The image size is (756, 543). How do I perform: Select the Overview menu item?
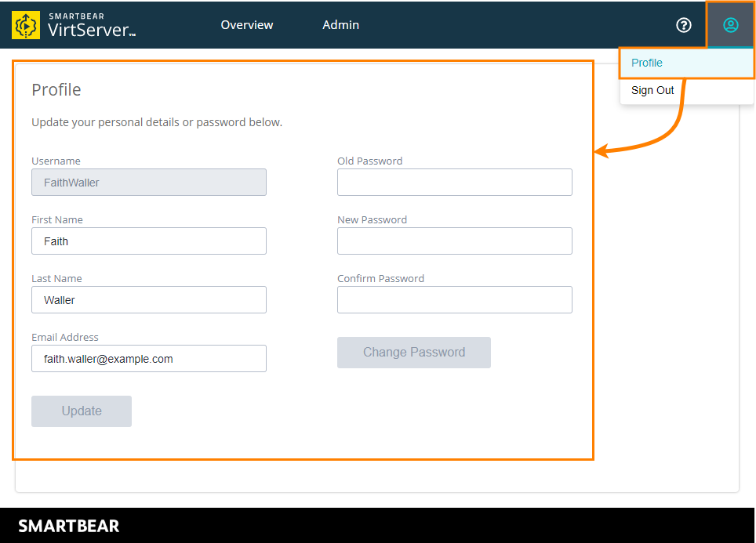[x=246, y=24]
